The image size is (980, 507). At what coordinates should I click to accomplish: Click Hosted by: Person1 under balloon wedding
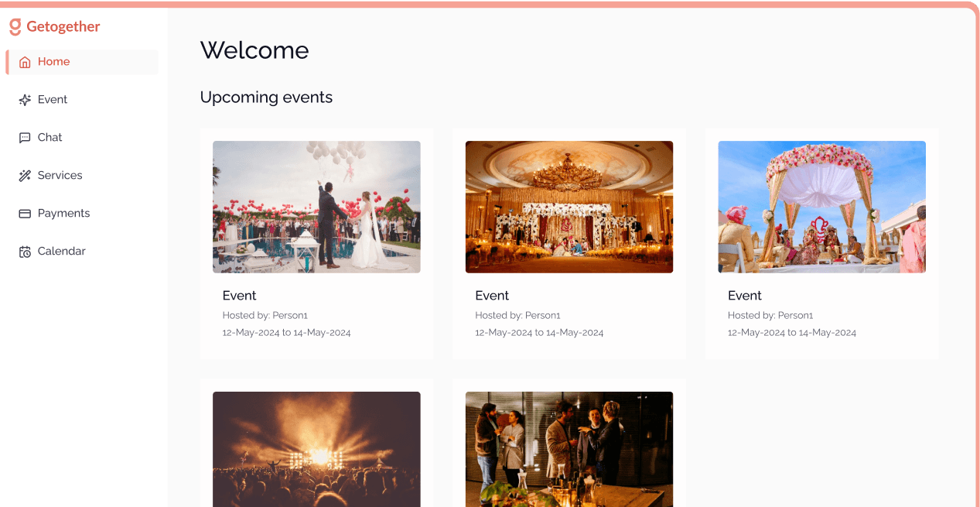pos(265,315)
